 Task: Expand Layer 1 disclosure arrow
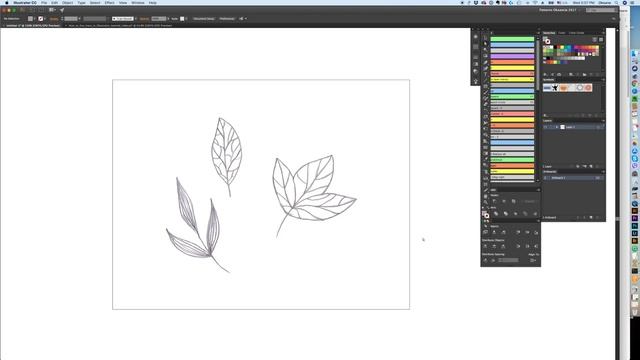tap(556, 127)
